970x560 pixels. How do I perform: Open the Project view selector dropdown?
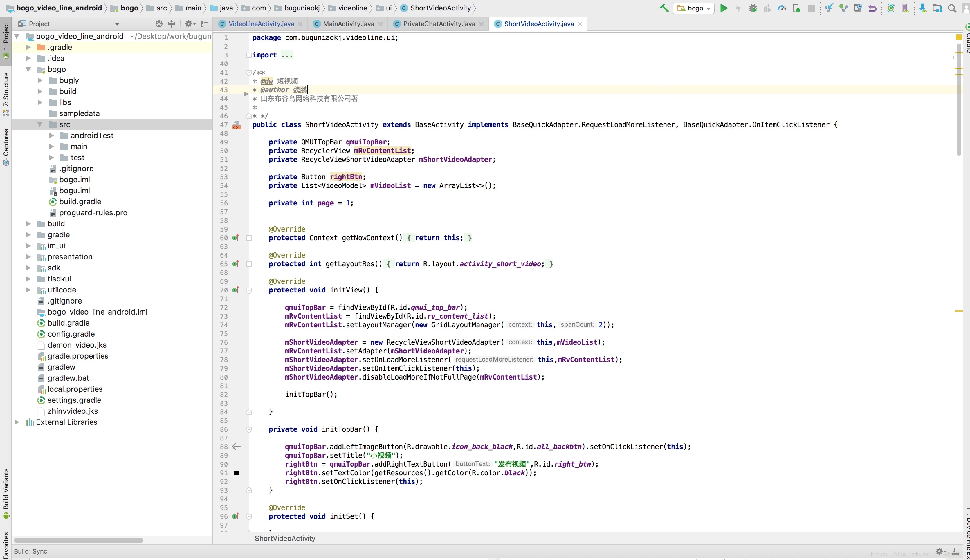[x=117, y=24]
